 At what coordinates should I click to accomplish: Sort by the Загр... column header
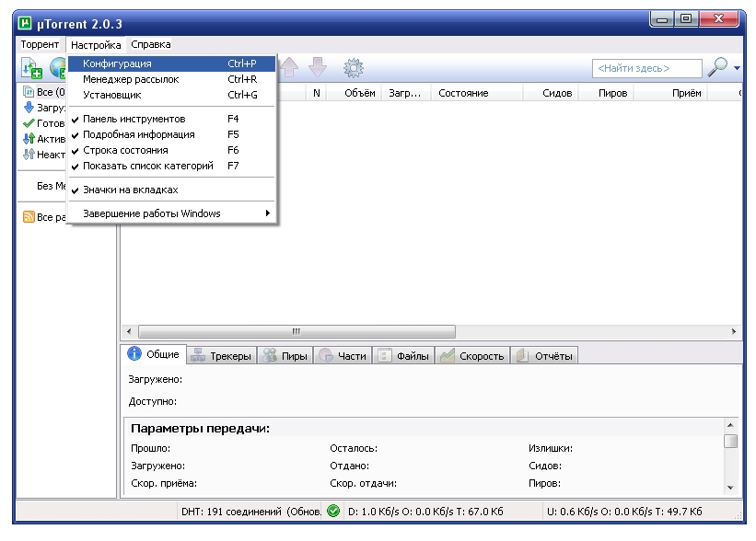pyautogui.click(x=405, y=93)
